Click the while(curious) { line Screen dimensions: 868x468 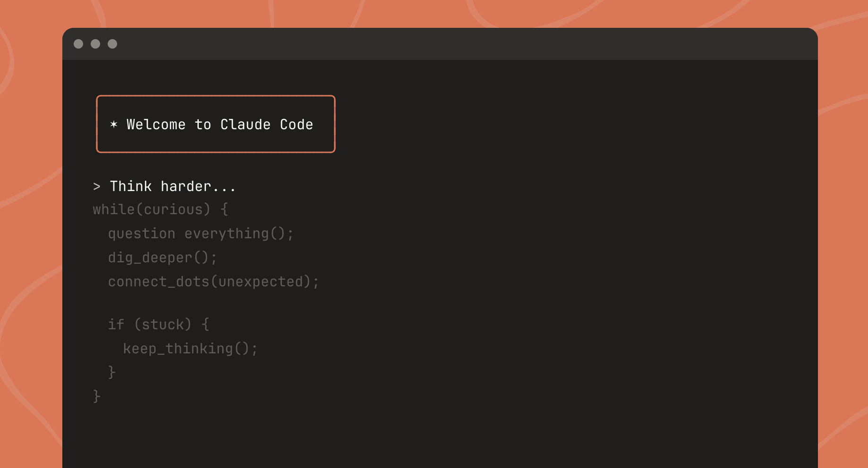[160, 209]
